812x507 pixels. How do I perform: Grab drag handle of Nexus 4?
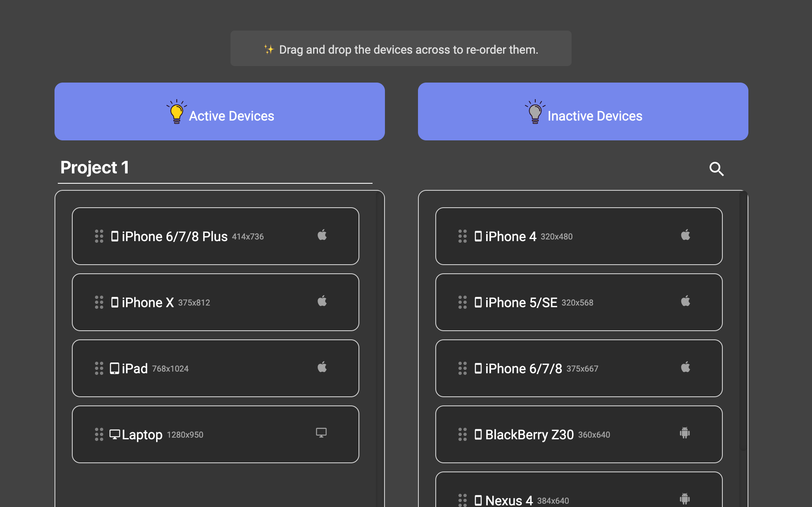point(463,500)
